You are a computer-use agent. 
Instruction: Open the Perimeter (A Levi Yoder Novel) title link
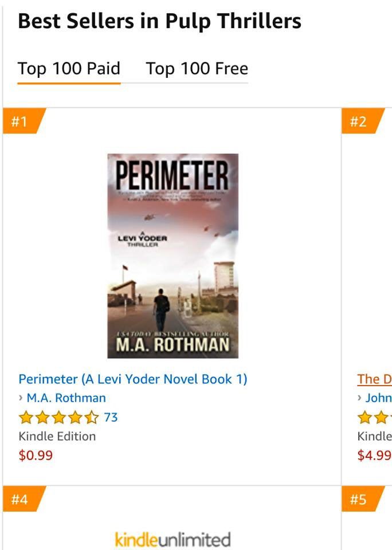pos(133,379)
